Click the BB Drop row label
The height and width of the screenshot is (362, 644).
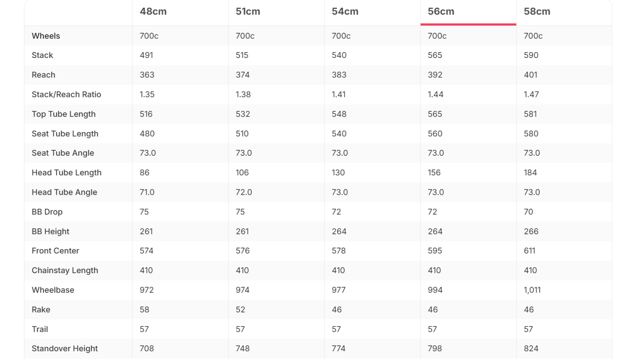click(47, 212)
